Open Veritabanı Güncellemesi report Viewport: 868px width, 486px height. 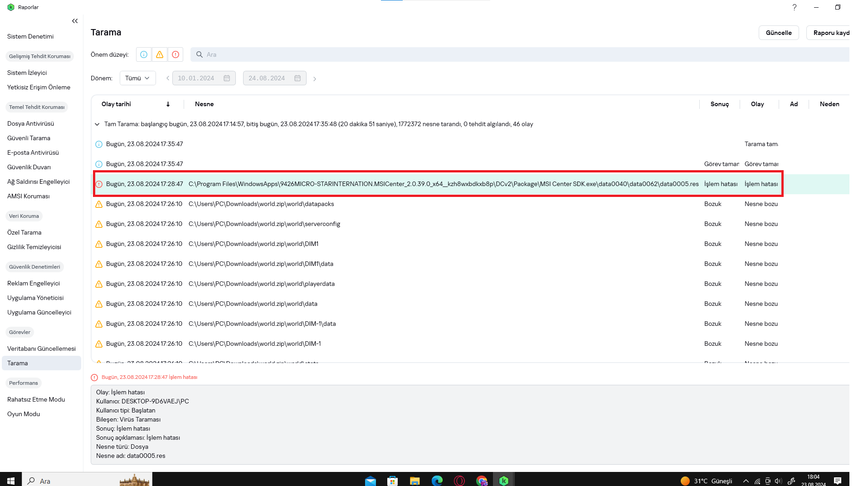[42, 349]
